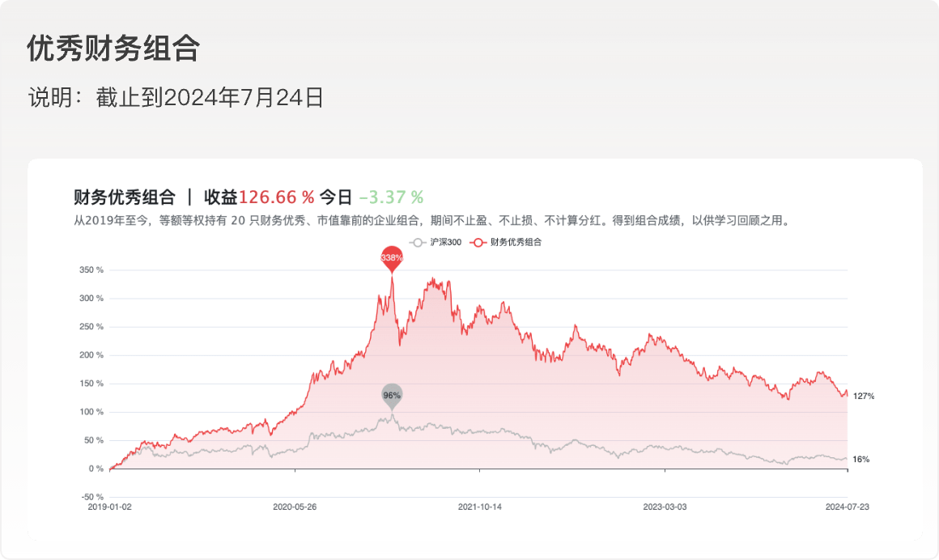Select the 2023-03-03 x-axis date label

click(x=665, y=507)
